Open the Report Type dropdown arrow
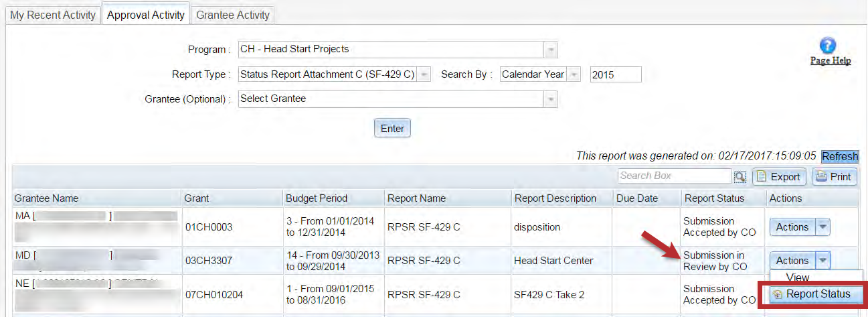This screenshot has height=317, width=868. [424, 74]
